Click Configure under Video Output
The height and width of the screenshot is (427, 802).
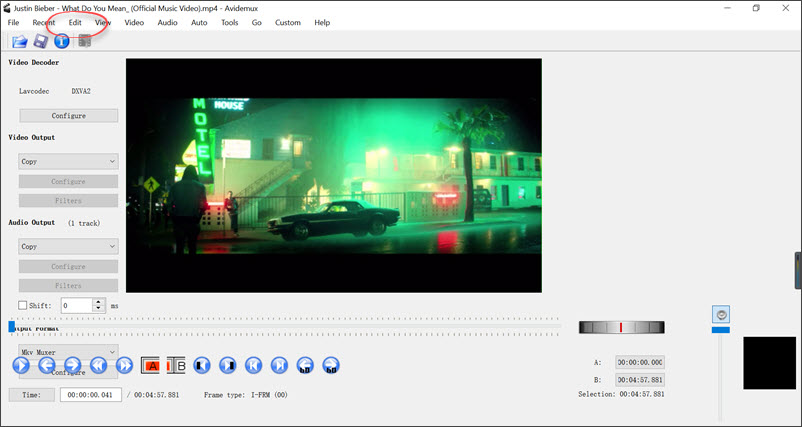[x=69, y=182]
